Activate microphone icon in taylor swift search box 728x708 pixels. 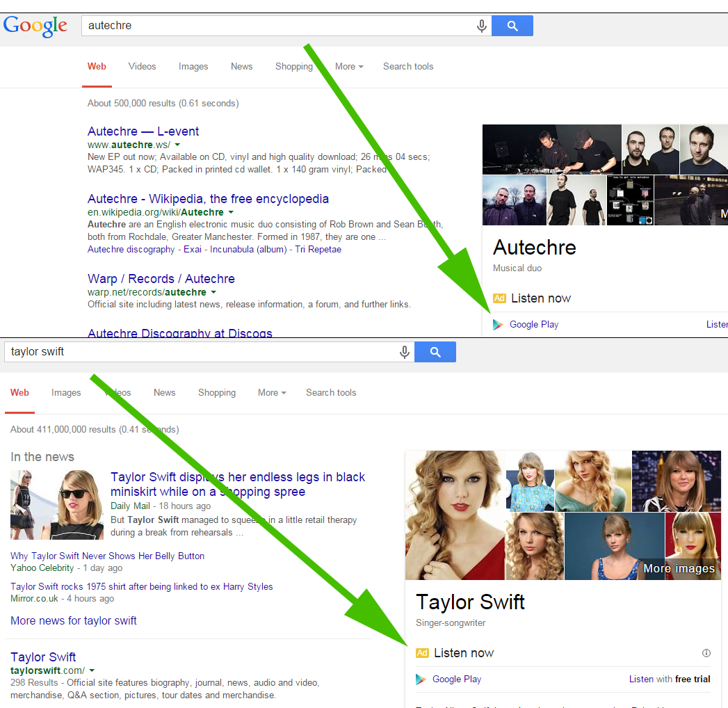(x=405, y=352)
